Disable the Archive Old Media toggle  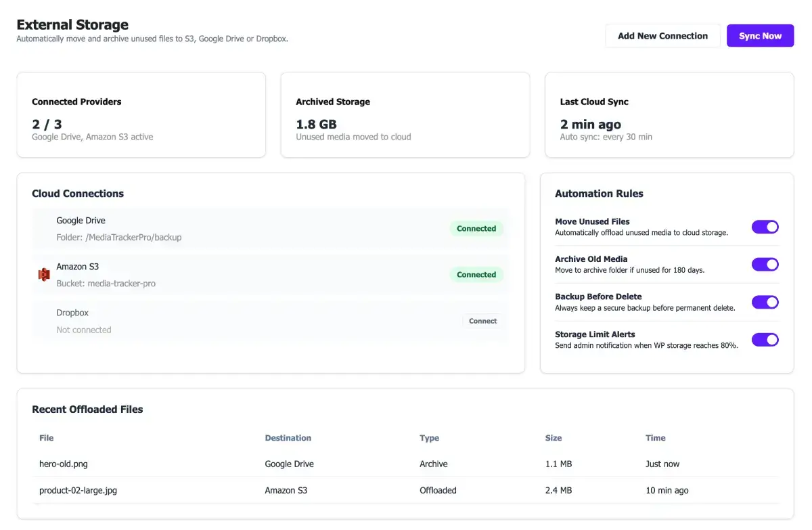tap(765, 265)
